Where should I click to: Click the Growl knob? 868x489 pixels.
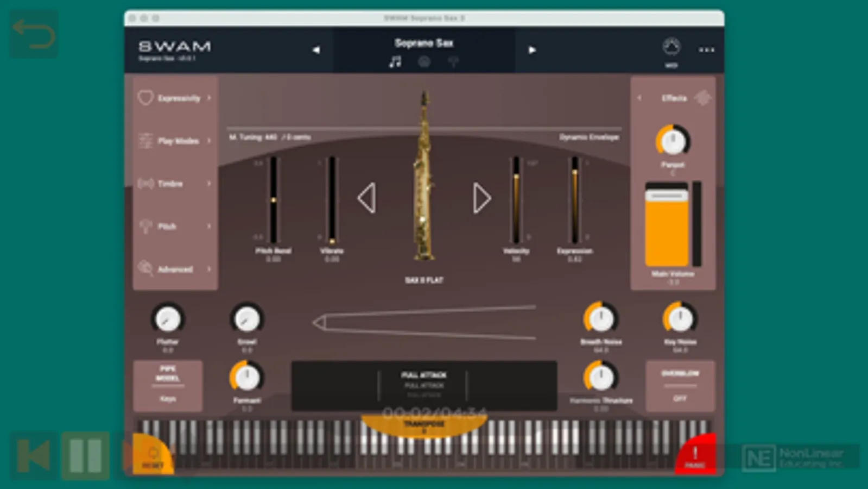pos(247,319)
